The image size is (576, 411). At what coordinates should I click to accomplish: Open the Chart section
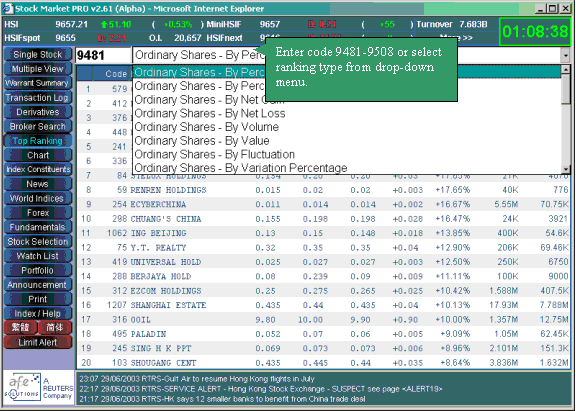pyautogui.click(x=37, y=155)
